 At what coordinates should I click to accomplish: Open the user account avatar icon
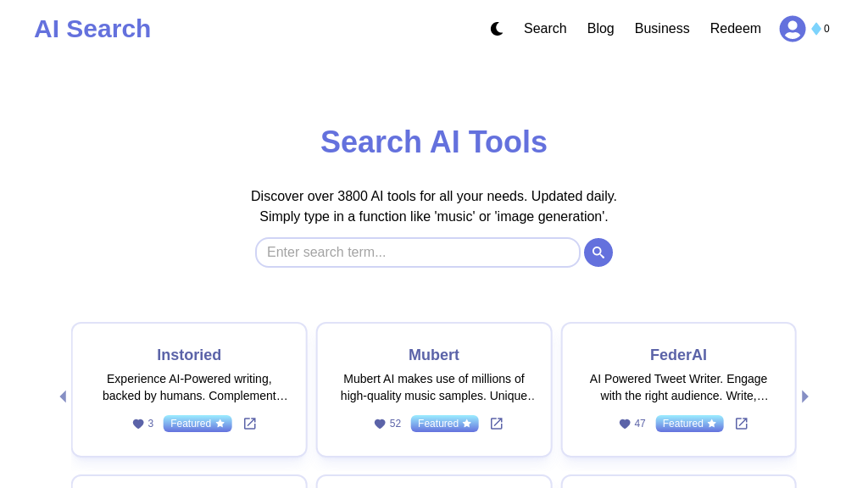793,28
